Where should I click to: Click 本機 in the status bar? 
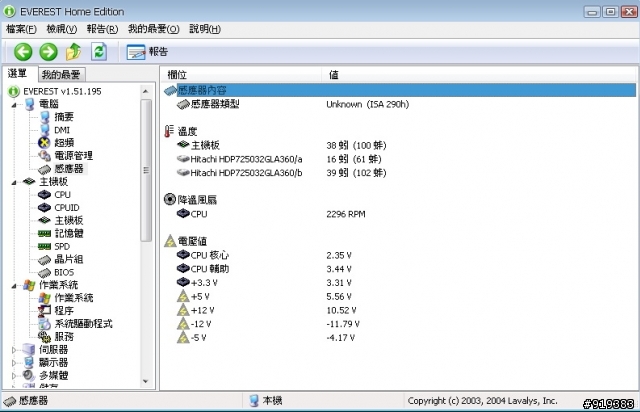click(x=266, y=401)
